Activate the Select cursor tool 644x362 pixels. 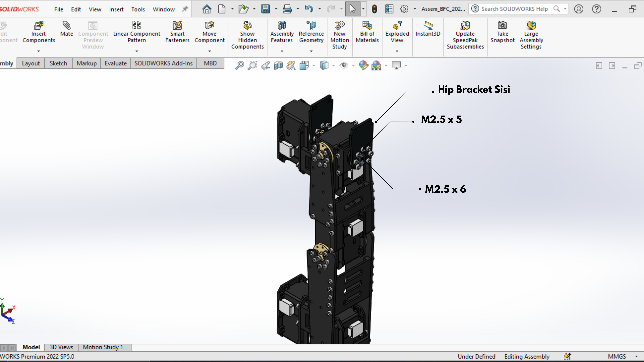[352, 9]
